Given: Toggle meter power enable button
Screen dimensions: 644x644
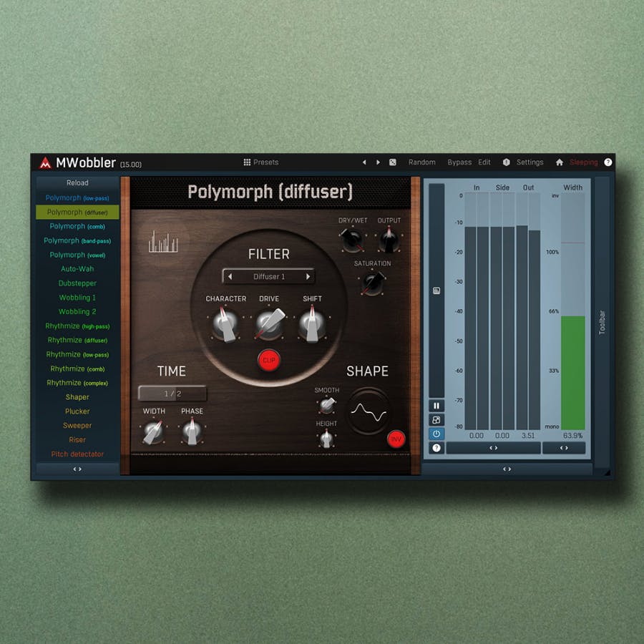Looking at the screenshot, I should (x=436, y=434).
